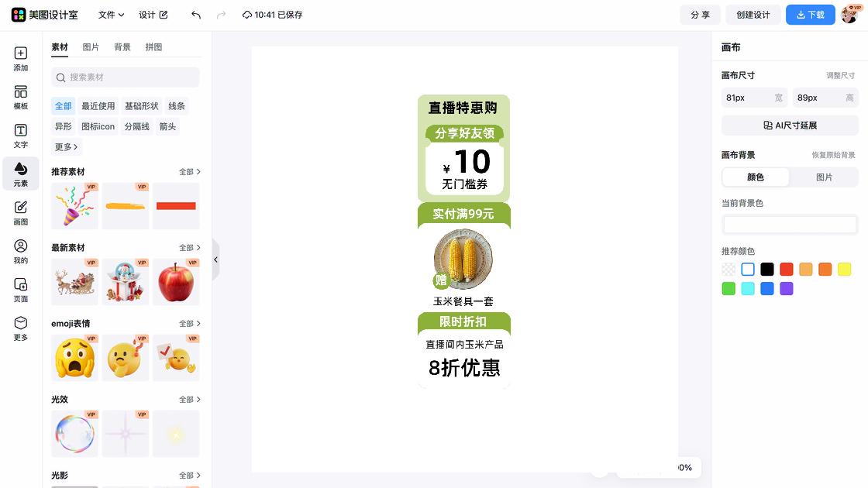868x488 pixels.
Task: Collapse the element panel with the chevron
Action: (x=215, y=260)
